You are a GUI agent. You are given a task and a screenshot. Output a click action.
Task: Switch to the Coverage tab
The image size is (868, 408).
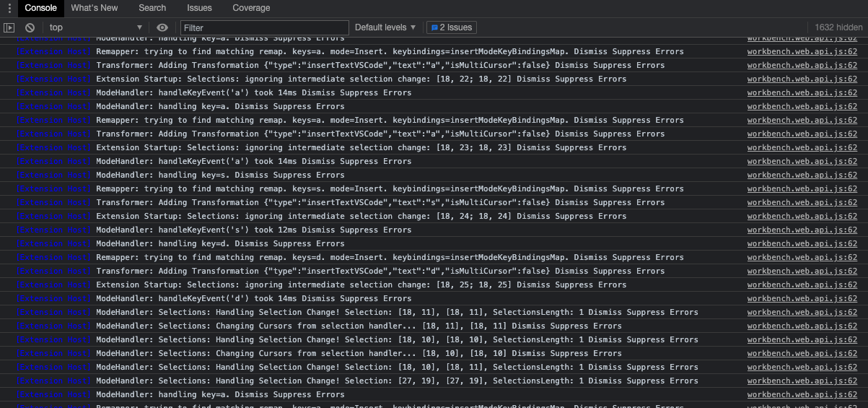(251, 8)
